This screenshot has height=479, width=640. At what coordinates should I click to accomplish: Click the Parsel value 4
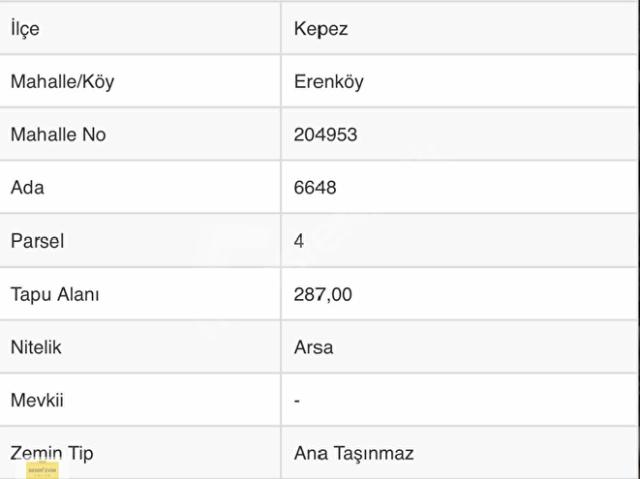(x=299, y=241)
